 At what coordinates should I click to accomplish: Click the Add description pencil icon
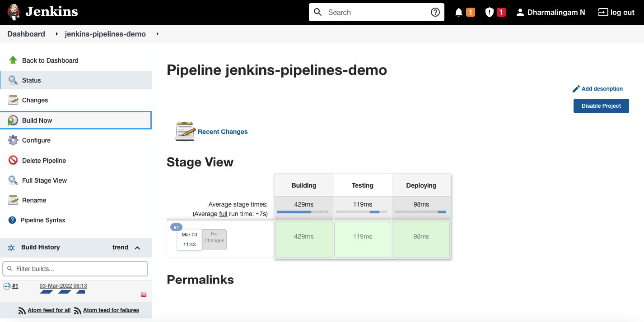(x=576, y=89)
